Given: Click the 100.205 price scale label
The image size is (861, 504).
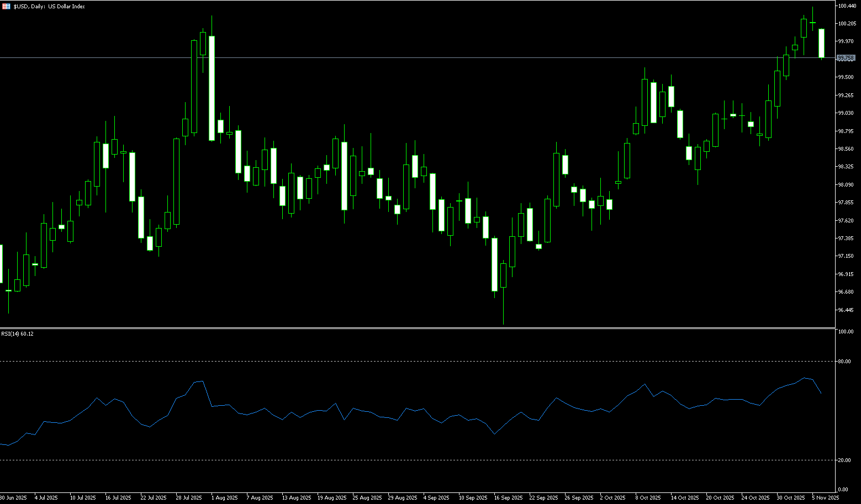Looking at the screenshot, I should (x=846, y=24).
